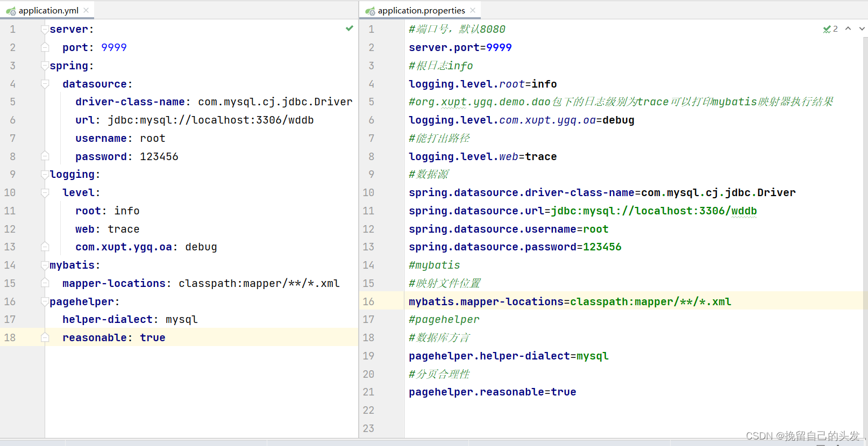Click 'pagehelper.helper-dialect=mysql' line

coord(509,356)
